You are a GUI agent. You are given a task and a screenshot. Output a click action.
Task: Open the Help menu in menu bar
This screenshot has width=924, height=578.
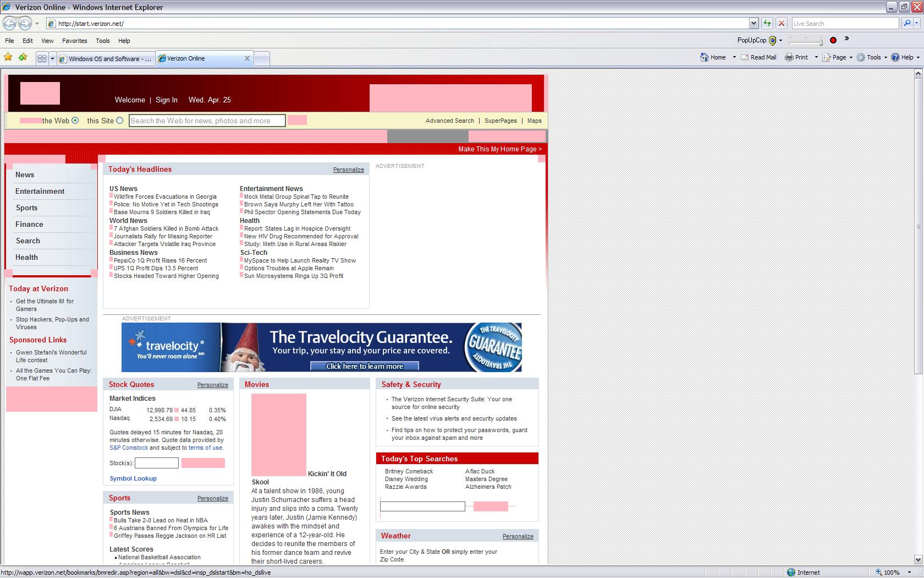(124, 41)
